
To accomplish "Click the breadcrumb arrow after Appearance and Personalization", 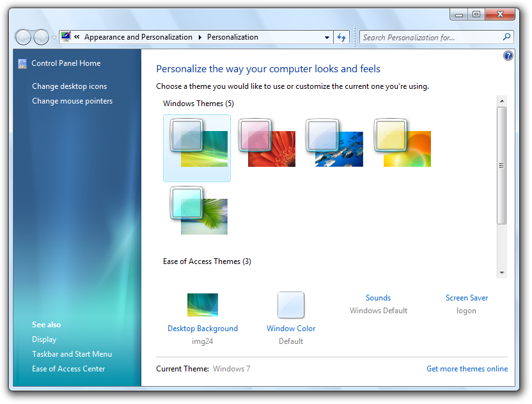I will pos(200,37).
